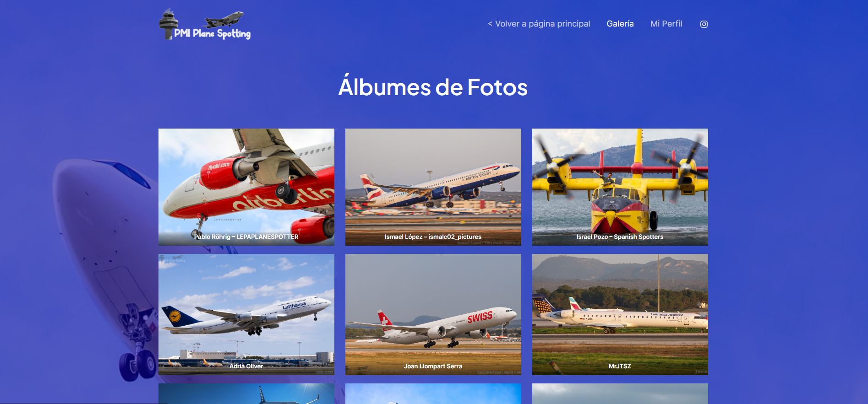This screenshot has height=404, width=868.
Task: Open the Instagram icon link
Action: pos(704,24)
